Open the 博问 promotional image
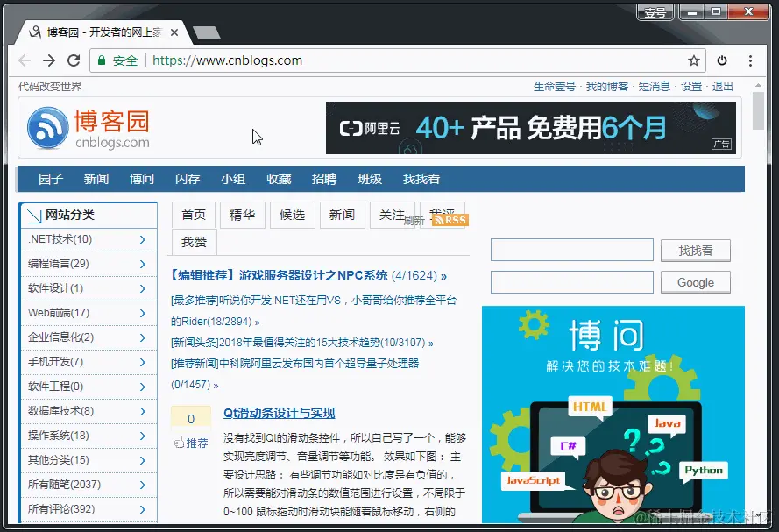779x532 pixels. (x=613, y=415)
